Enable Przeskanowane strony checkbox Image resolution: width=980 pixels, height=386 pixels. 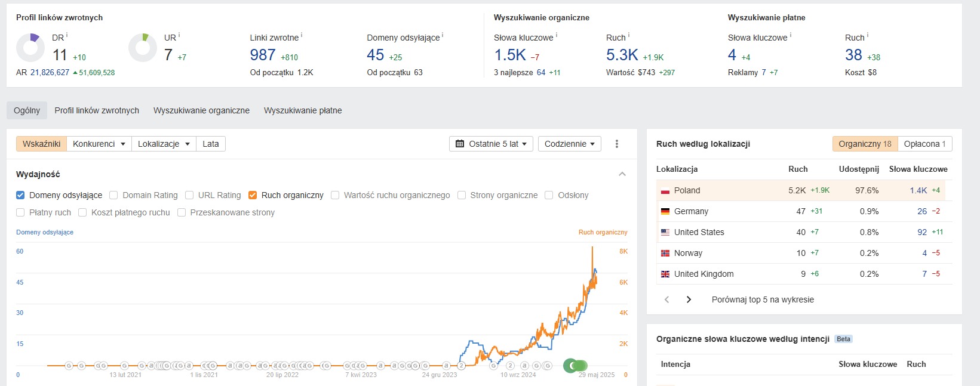tap(182, 212)
